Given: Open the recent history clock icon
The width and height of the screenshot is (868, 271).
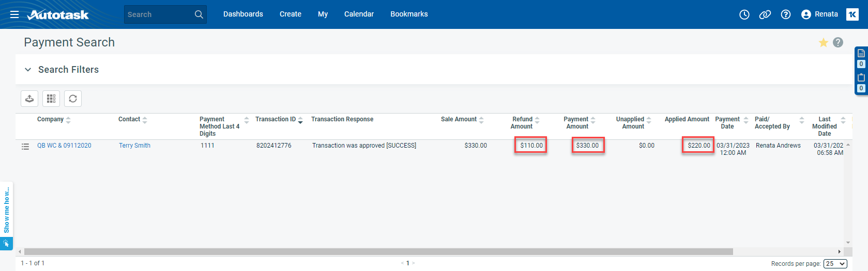Looking at the screenshot, I should pos(744,14).
